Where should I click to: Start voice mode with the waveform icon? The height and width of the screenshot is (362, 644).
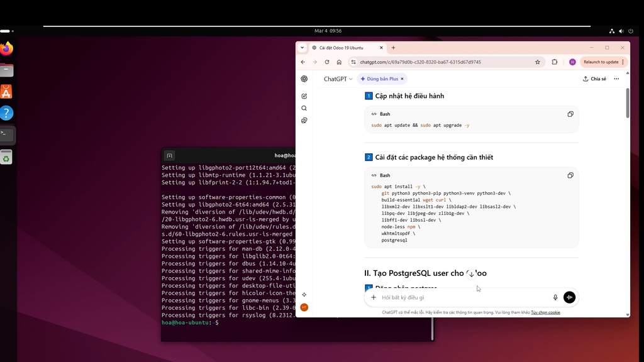coord(569,297)
